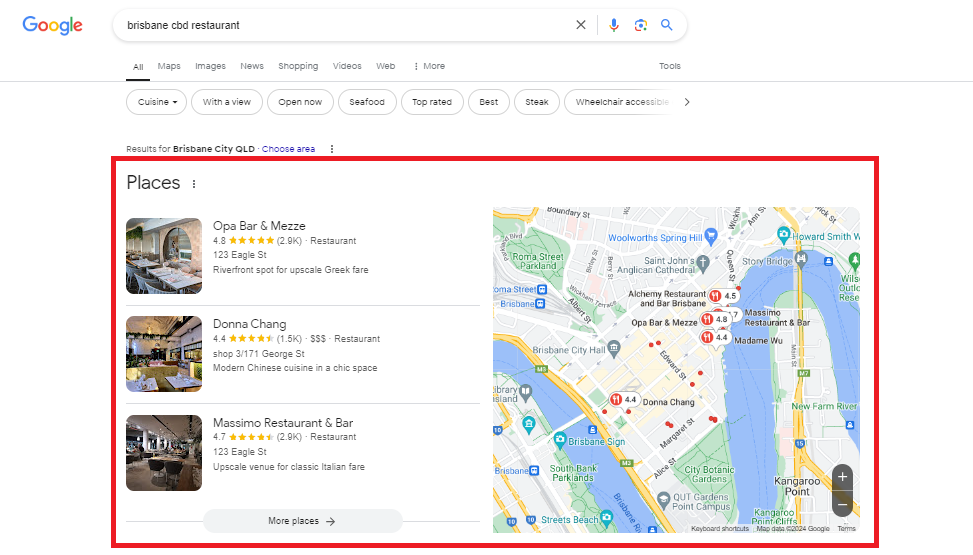Start a voice search with the microphone

click(x=614, y=25)
